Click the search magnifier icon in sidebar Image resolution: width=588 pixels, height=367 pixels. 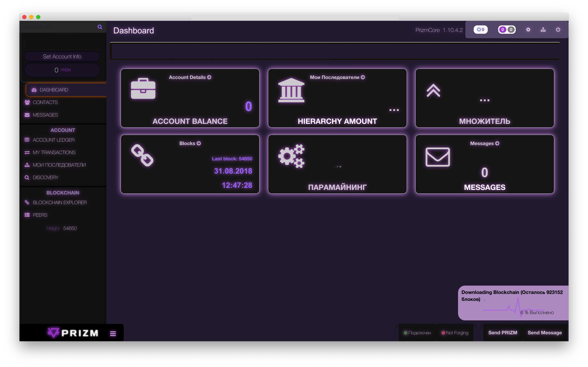click(100, 27)
